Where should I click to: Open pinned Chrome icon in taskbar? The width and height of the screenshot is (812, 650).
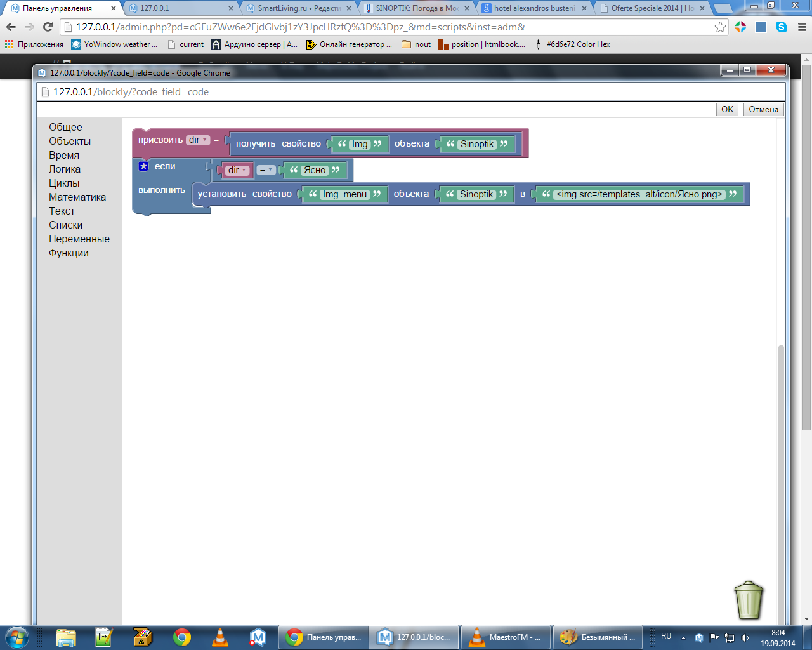pos(182,637)
